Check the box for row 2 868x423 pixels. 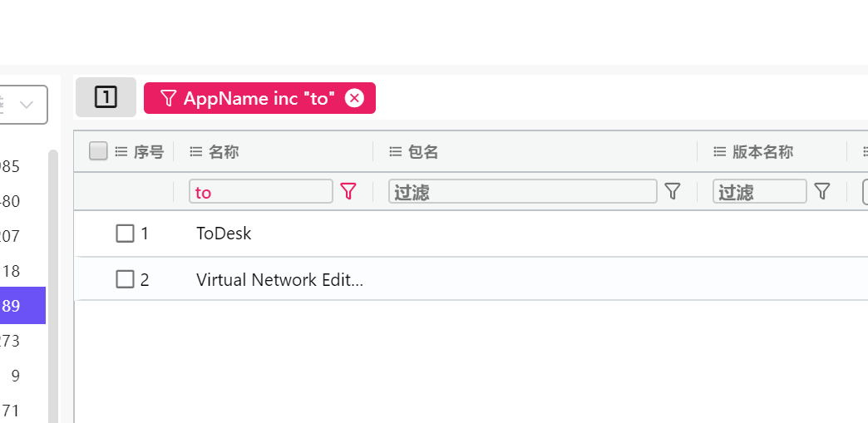[x=125, y=279]
